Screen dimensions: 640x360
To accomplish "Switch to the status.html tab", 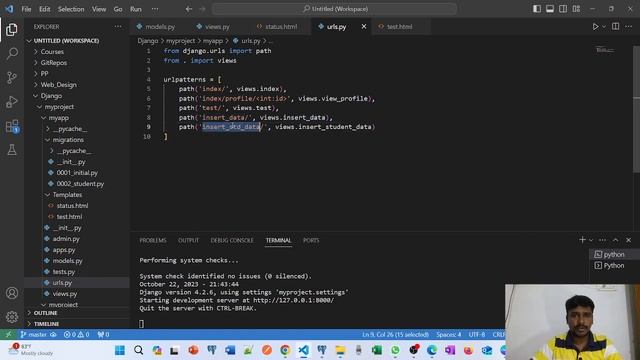I will [x=281, y=27].
